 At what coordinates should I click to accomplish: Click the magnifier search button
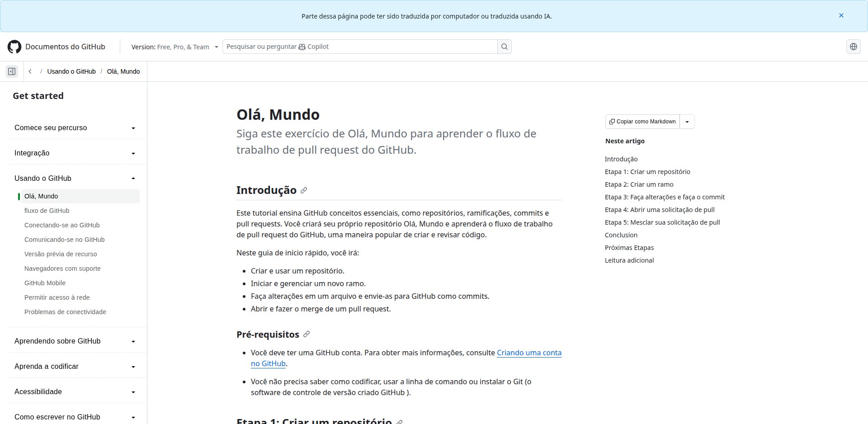(x=505, y=47)
